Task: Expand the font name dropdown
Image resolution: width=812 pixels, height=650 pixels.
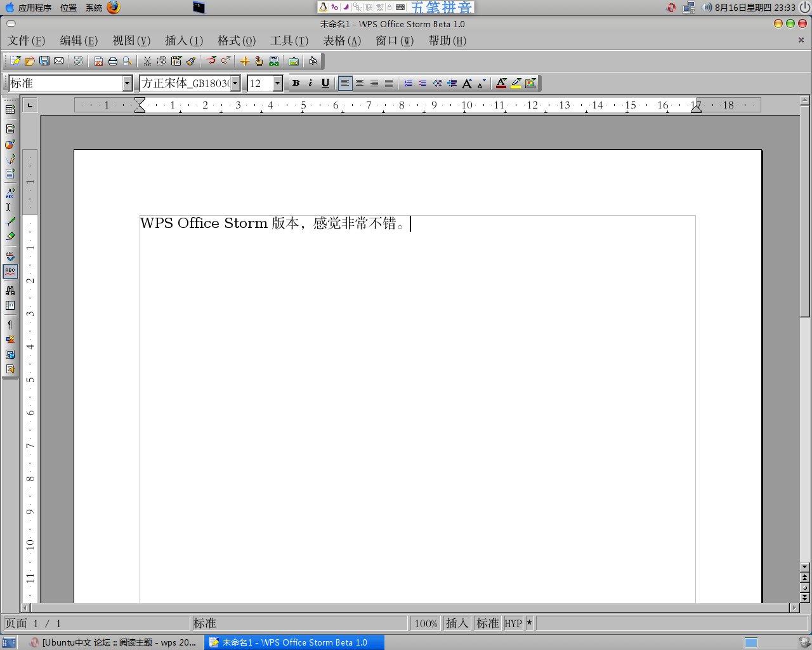Action: coord(235,83)
